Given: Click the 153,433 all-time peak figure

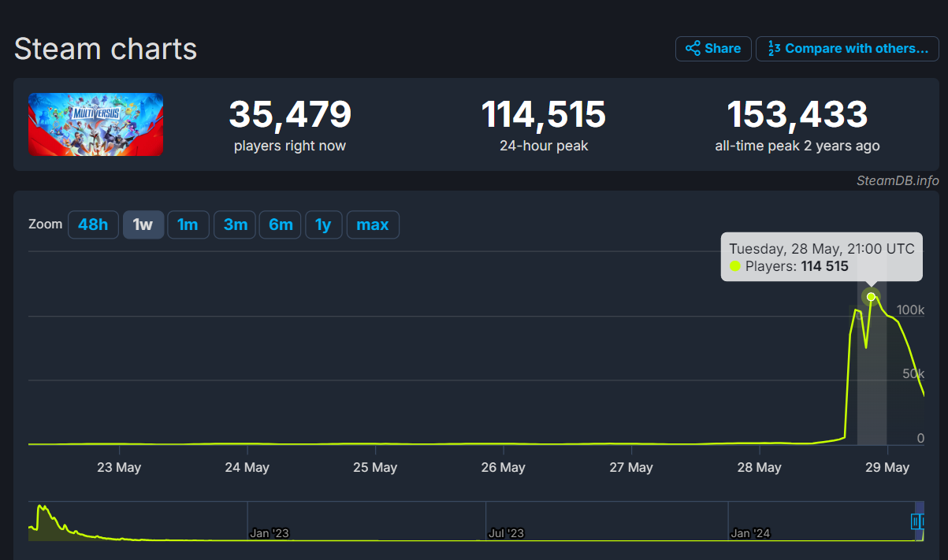Looking at the screenshot, I should pos(797,115).
